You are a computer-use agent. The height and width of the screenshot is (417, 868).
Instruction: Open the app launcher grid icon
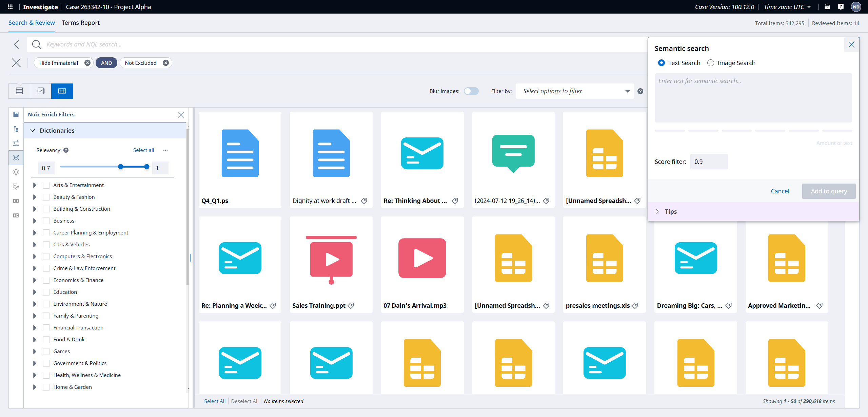pos(10,7)
